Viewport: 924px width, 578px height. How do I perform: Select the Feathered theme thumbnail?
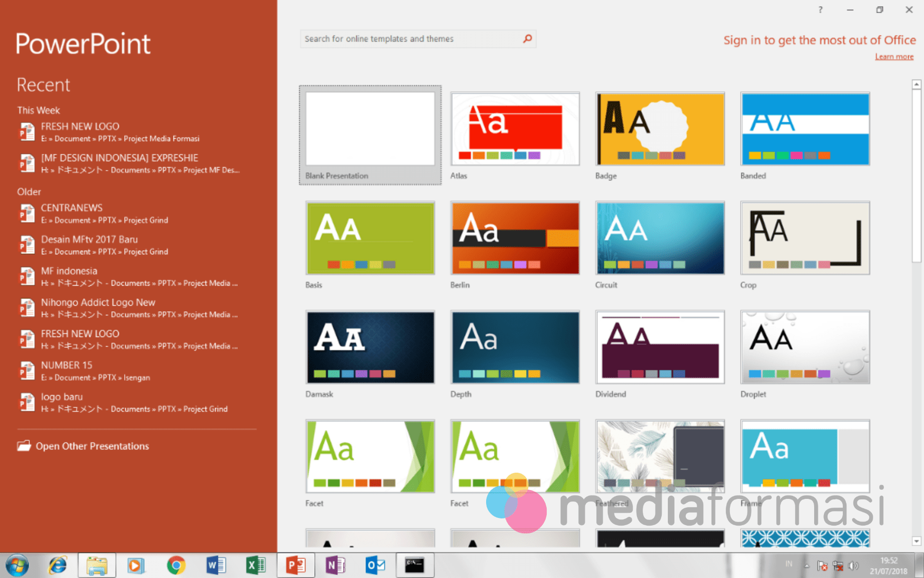click(660, 456)
